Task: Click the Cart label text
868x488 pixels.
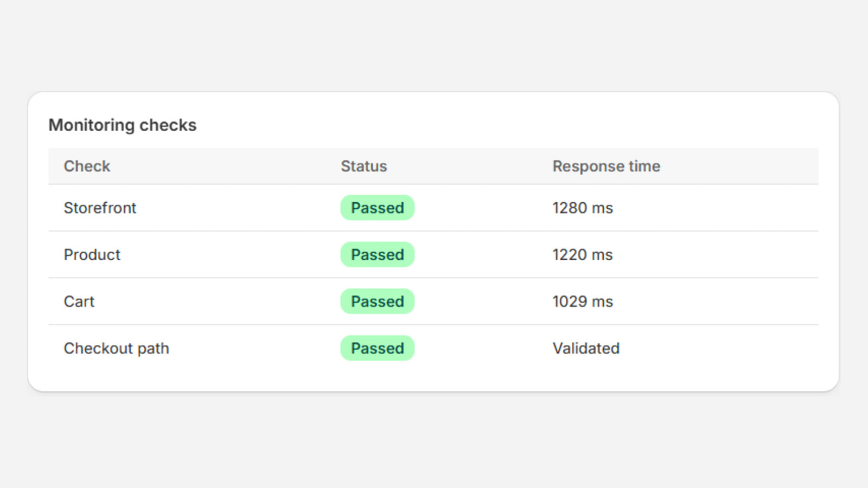Action: pyautogui.click(x=79, y=301)
